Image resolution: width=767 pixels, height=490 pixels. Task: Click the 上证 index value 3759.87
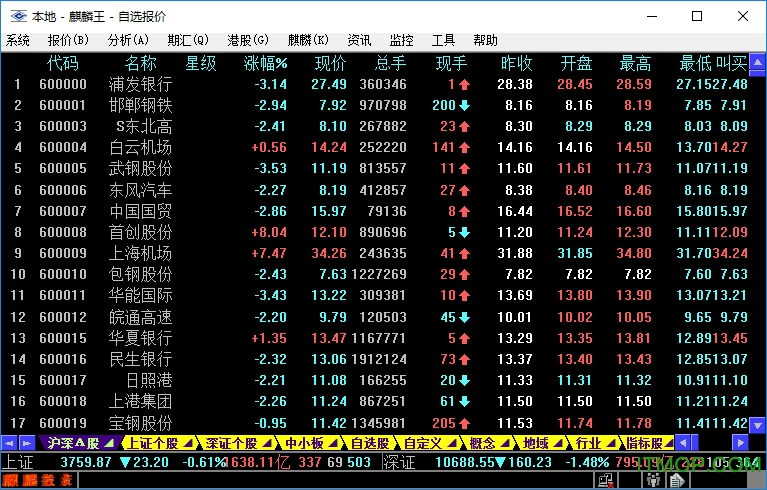coord(86,462)
